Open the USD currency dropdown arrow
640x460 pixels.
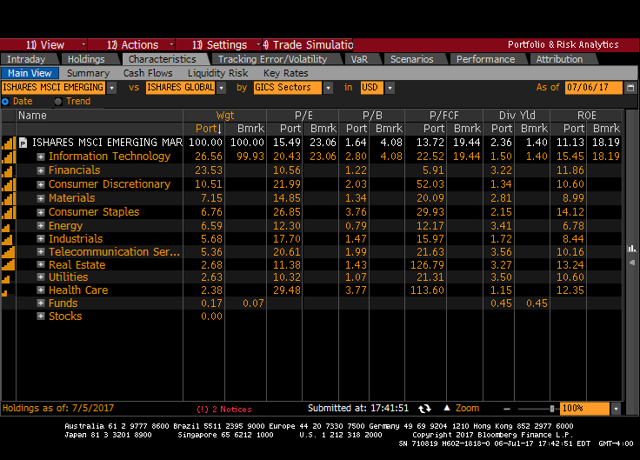click(x=390, y=88)
